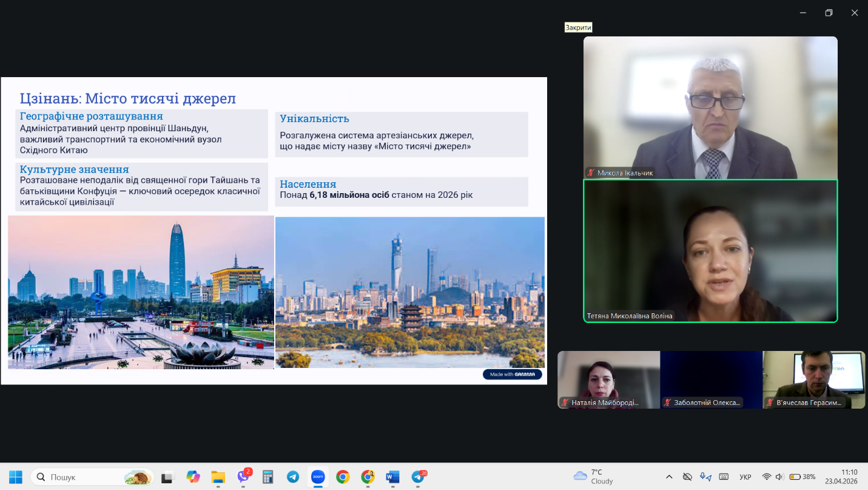
Task: Select Тетяна Миколаївна Воліна video tile
Action: (x=710, y=251)
